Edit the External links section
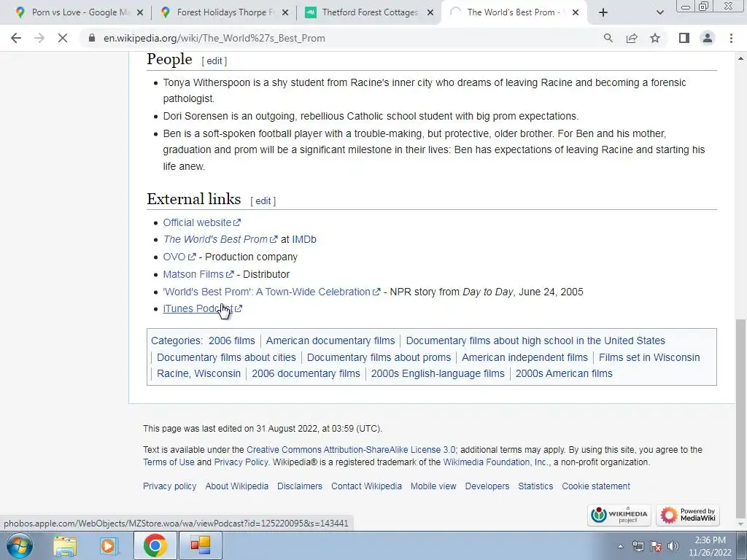 tap(263, 201)
